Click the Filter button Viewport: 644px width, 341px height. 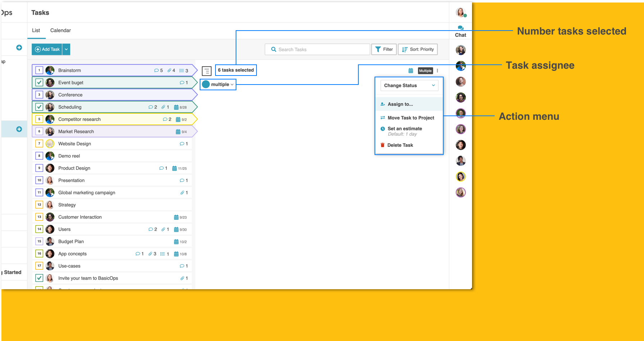pyautogui.click(x=384, y=49)
